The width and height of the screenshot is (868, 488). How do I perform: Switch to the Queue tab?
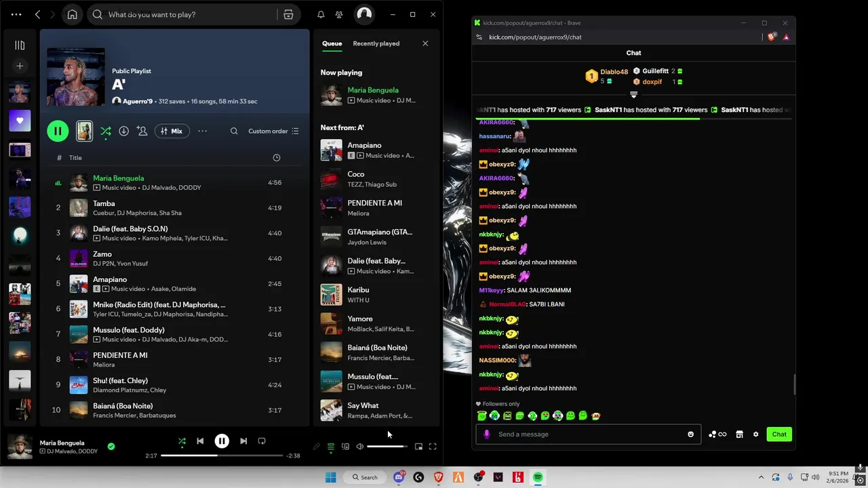(x=332, y=43)
